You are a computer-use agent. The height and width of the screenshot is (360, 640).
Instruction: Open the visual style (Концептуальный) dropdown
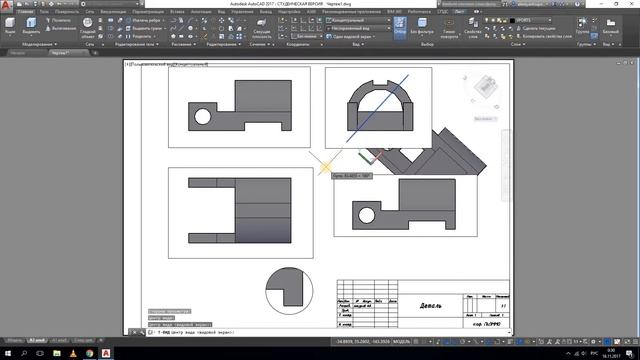(358, 20)
